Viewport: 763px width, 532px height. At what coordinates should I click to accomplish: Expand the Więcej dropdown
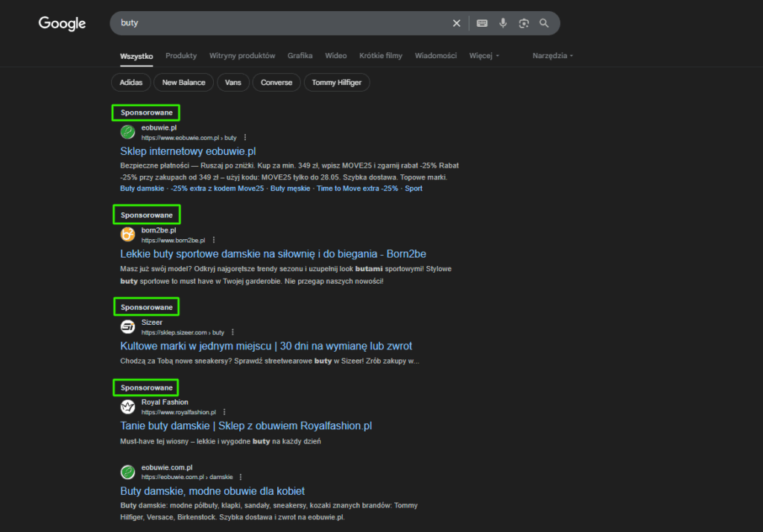click(484, 56)
